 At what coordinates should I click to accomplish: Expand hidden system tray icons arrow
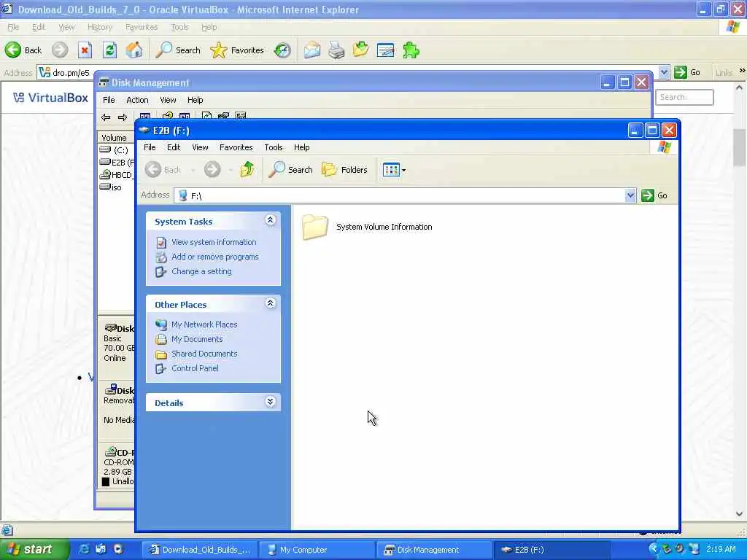click(653, 549)
